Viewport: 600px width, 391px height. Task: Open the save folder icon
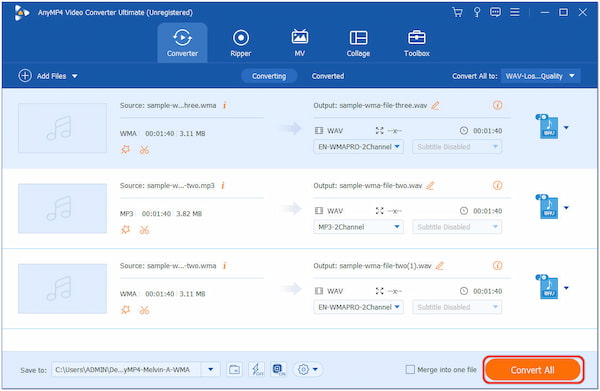click(234, 370)
